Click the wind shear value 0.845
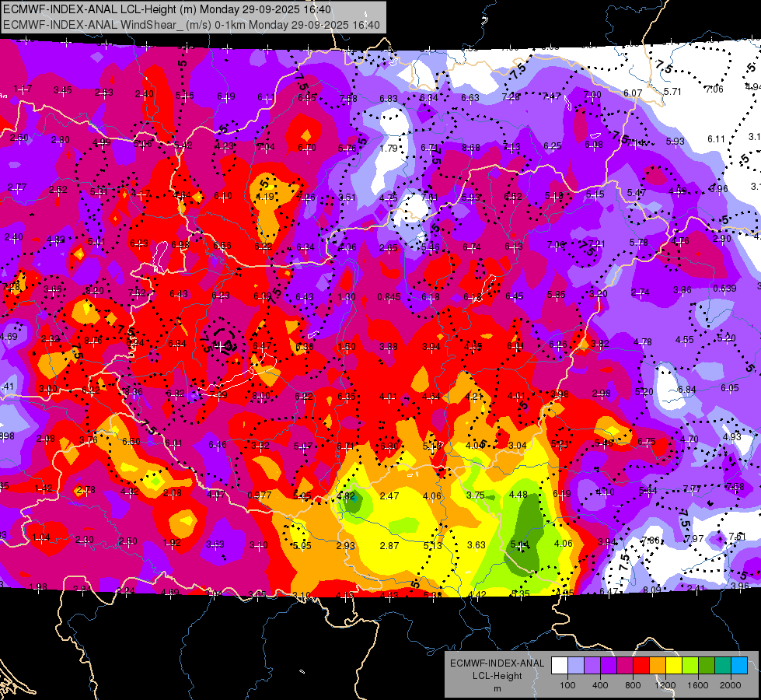The width and height of the screenshot is (761, 700). [x=389, y=297]
